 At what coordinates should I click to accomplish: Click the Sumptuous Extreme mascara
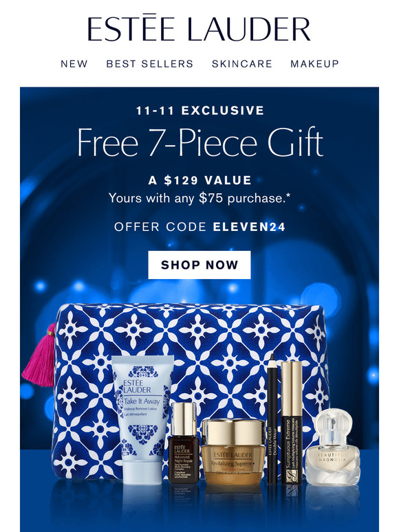(292, 423)
